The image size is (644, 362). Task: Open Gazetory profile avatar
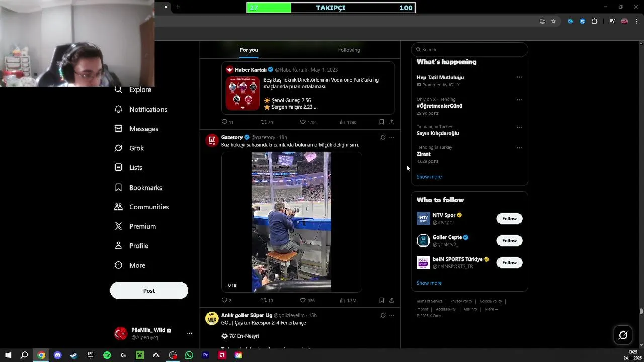click(212, 140)
